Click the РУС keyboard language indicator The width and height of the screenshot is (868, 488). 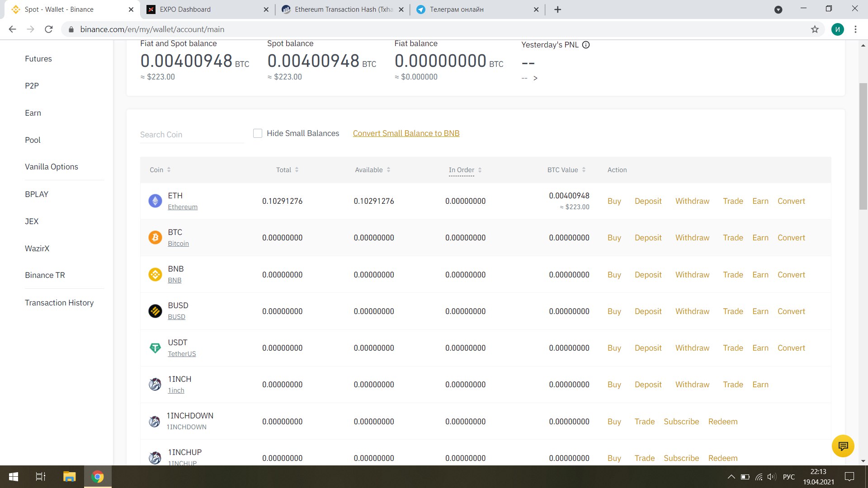click(x=788, y=477)
